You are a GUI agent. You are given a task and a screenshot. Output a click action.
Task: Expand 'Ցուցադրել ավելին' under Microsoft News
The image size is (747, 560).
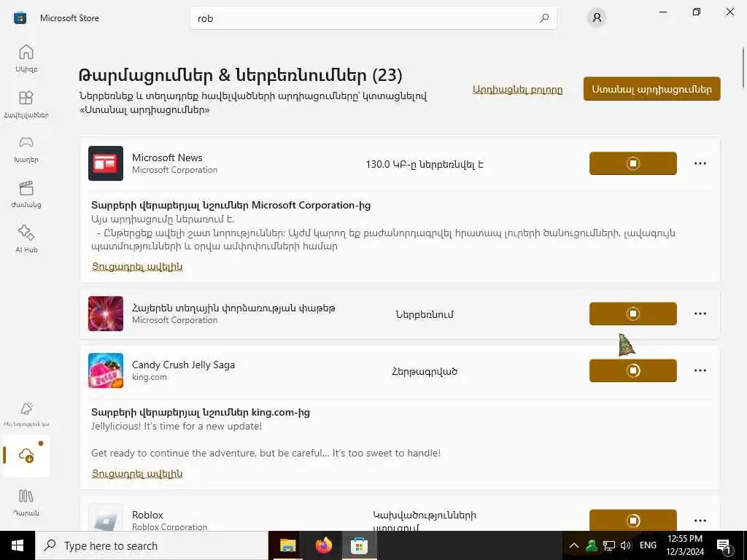point(137,266)
